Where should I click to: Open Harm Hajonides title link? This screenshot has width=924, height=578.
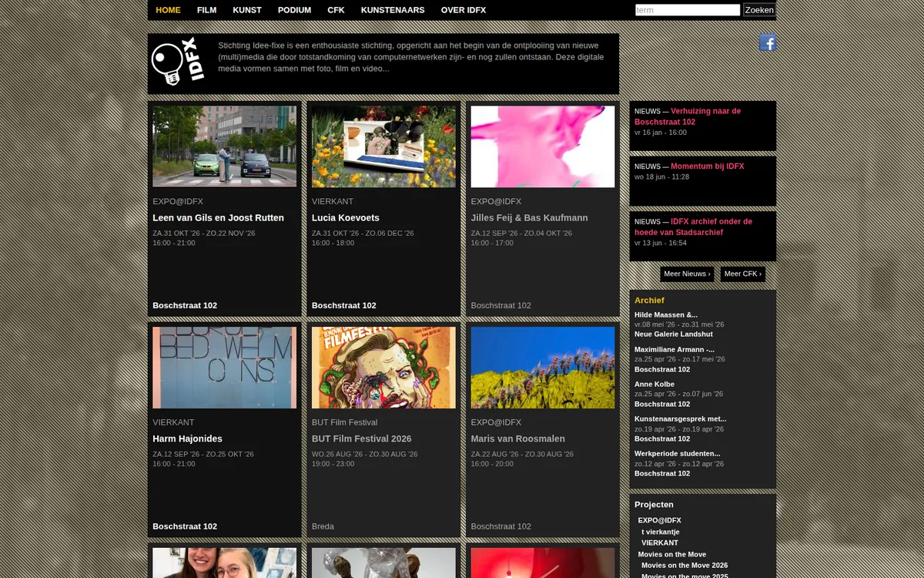pos(187,439)
